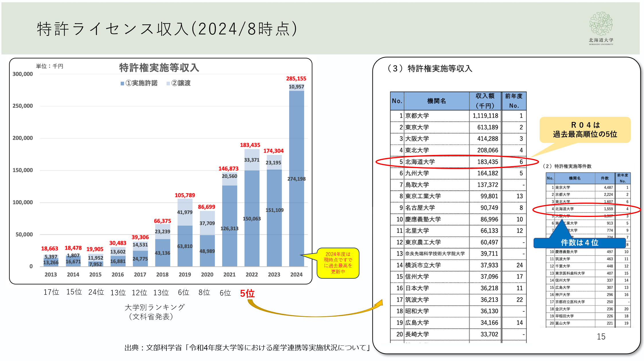Click the 2024 x-axis year label

(296, 275)
